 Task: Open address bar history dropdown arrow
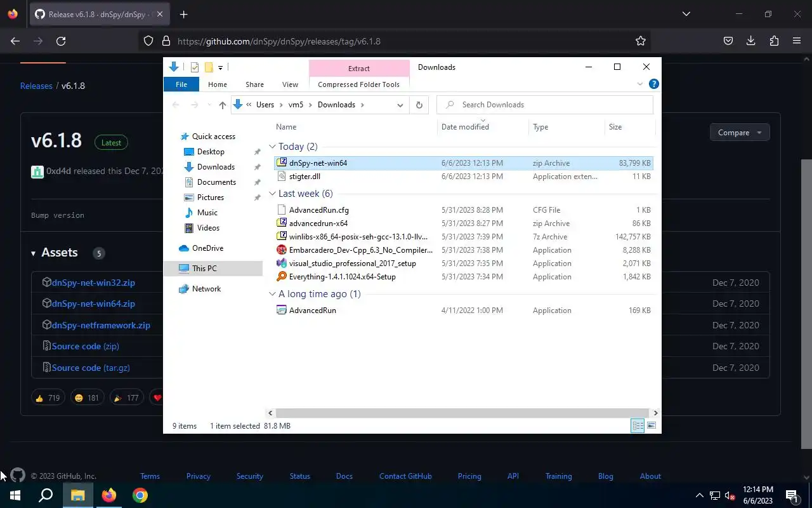coord(400,105)
